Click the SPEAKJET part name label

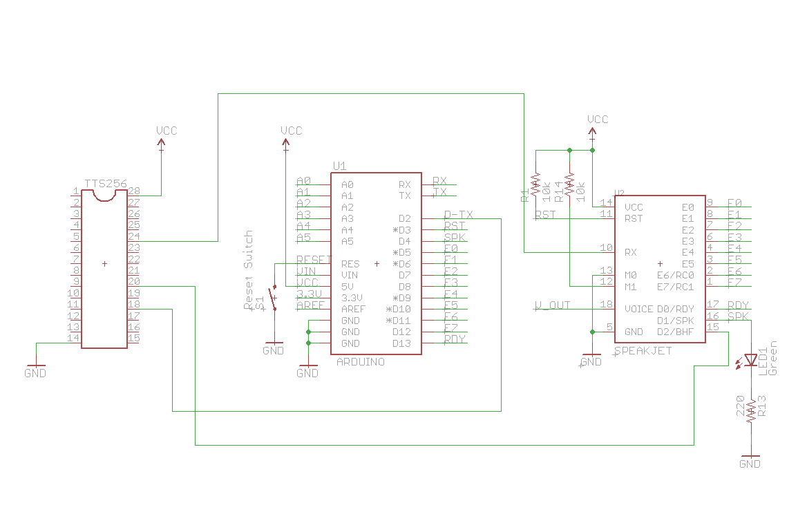[x=643, y=351]
